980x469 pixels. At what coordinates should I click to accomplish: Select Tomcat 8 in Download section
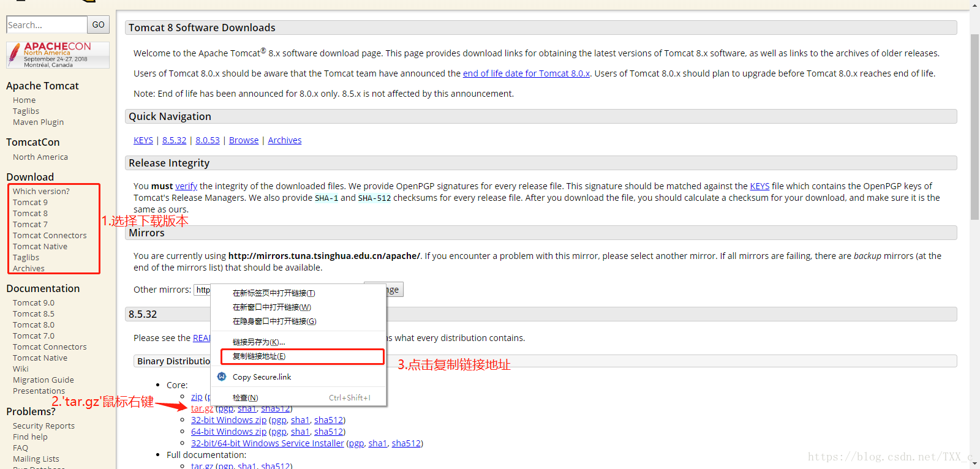(30, 214)
